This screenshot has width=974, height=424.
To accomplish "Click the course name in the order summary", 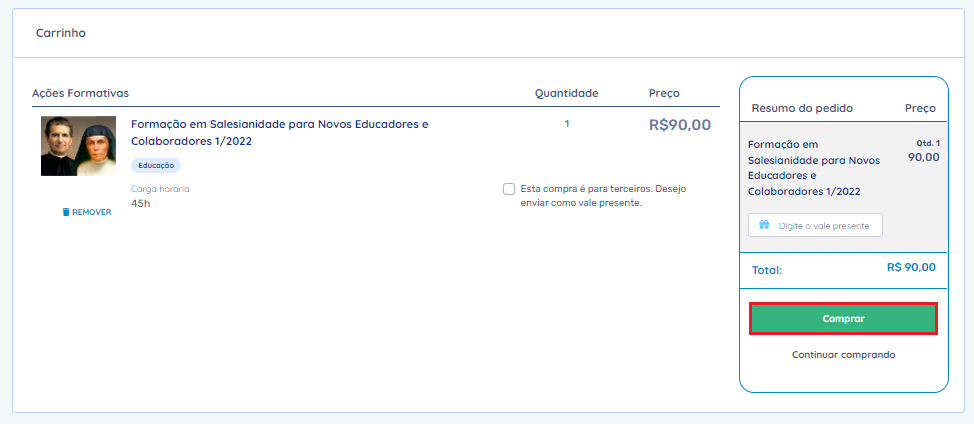I will coord(813,167).
